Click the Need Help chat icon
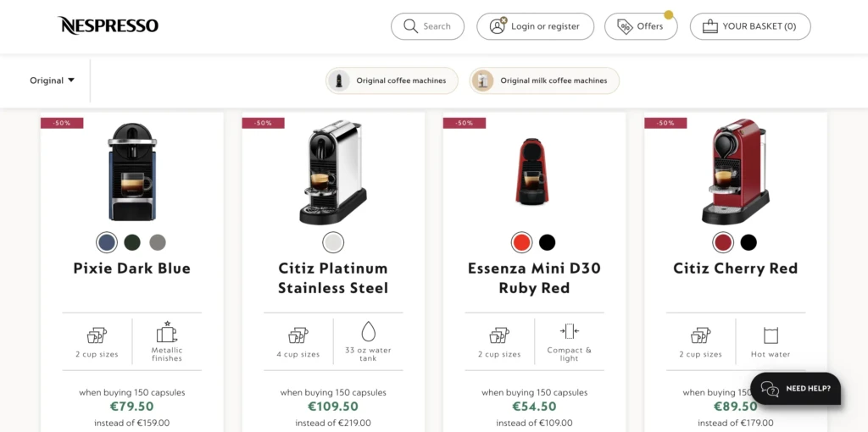This screenshot has height=432, width=868. (x=770, y=389)
